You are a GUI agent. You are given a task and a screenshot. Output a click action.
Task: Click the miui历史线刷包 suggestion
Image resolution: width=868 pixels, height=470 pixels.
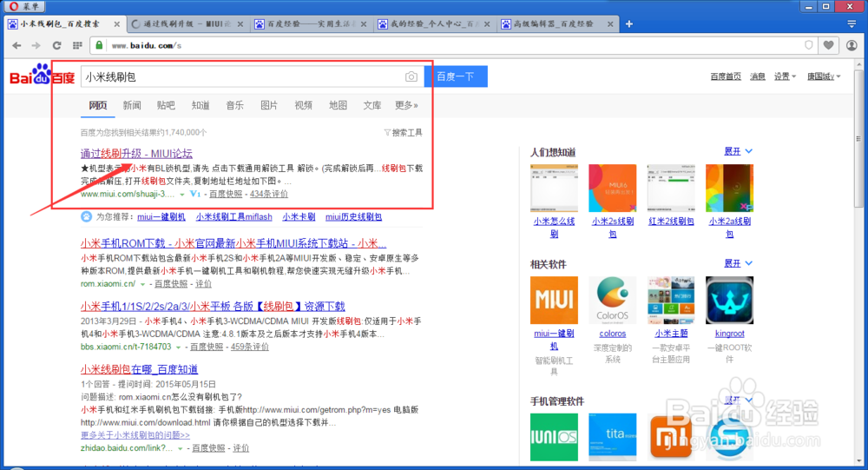click(x=353, y=216)
